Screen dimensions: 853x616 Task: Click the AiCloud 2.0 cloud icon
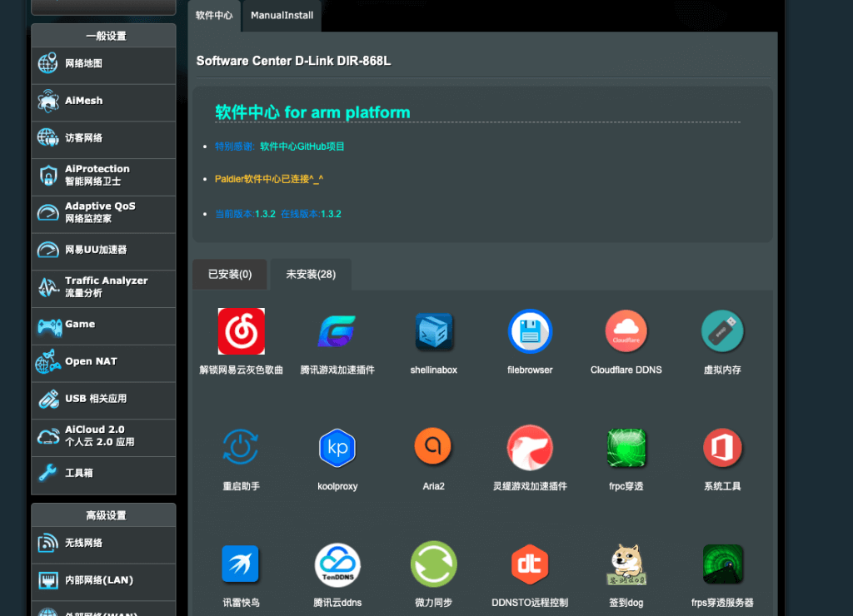tap(47, 436)
